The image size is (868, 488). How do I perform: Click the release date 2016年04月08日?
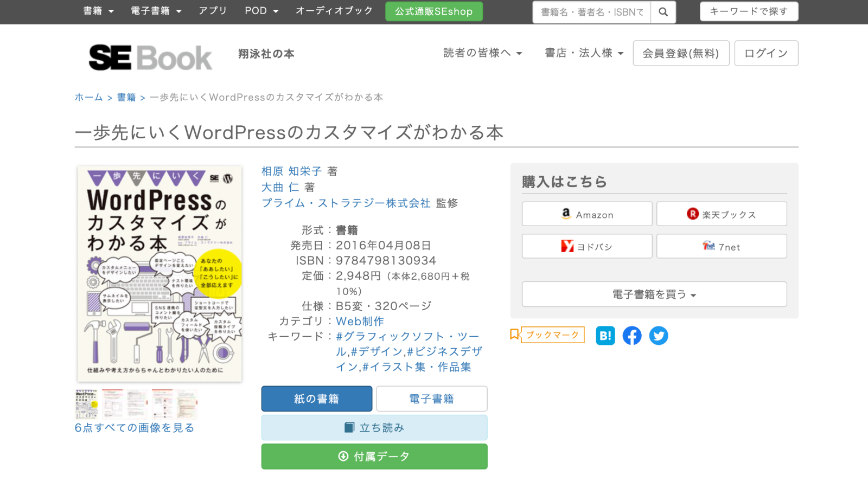(x=384, y=246)
